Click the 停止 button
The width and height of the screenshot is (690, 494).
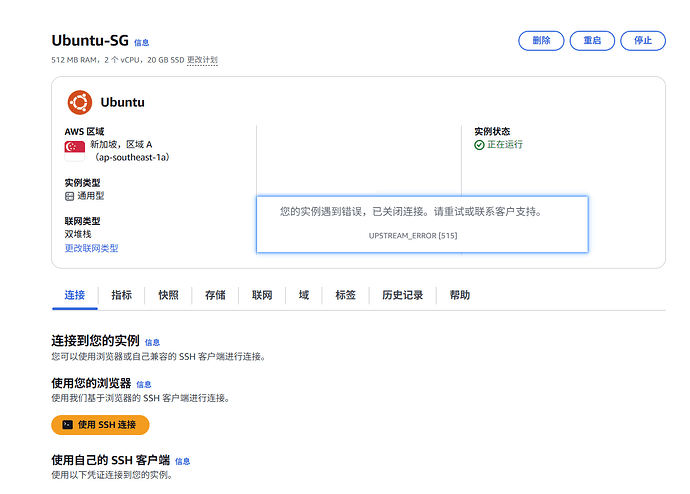[642, 41]
